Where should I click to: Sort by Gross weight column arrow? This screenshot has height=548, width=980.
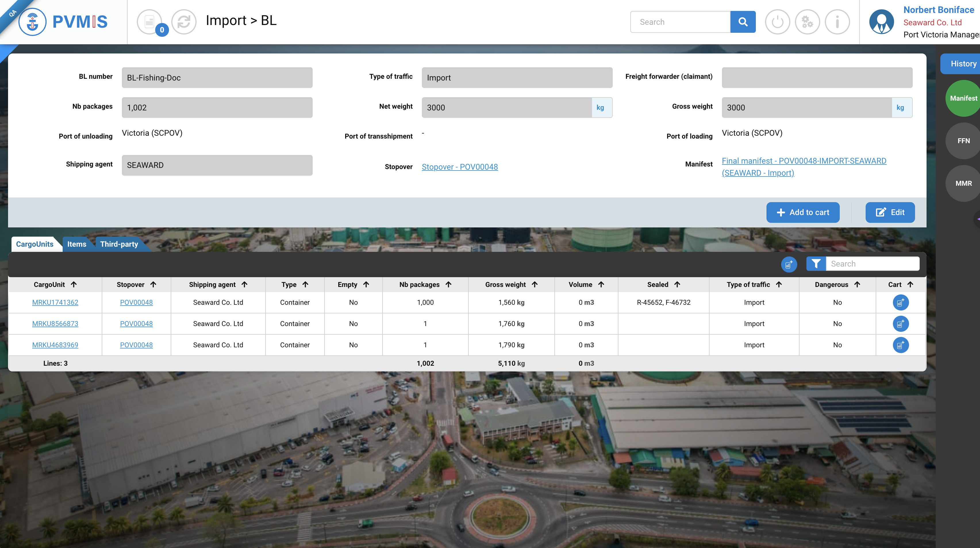535,284
